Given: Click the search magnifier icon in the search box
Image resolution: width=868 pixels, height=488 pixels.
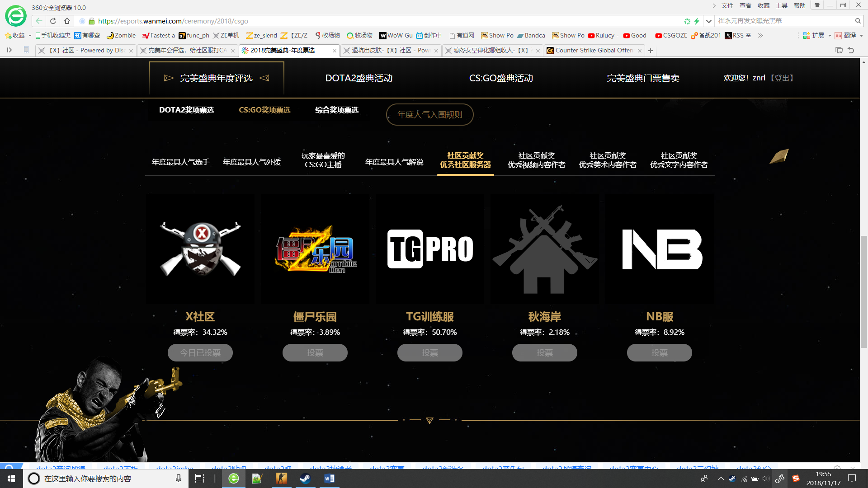Looking at the screenshot, I should coord(858,21).
